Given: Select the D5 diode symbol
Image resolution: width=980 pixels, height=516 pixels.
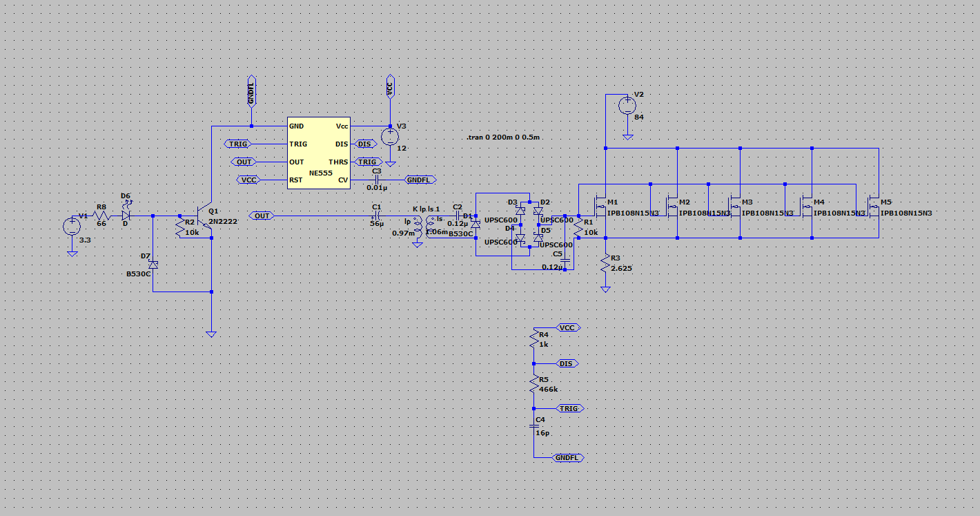Looking at the screenshot, I should coord(538,237).
